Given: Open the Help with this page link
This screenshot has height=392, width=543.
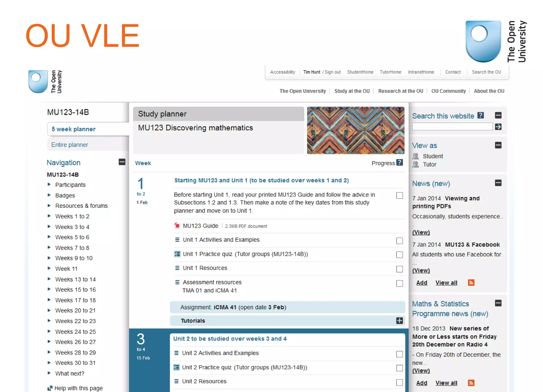Looking at the screenshot, I should [78, 388].
